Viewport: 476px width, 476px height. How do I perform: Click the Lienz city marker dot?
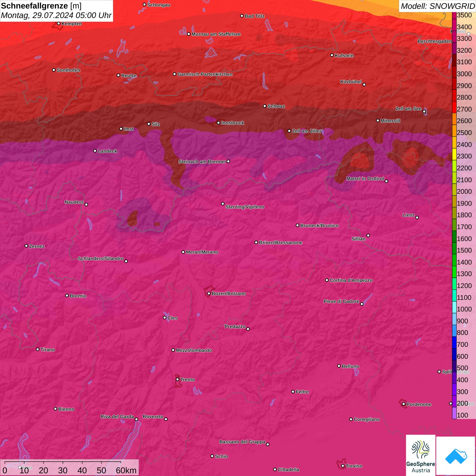[x=417, y=218]
